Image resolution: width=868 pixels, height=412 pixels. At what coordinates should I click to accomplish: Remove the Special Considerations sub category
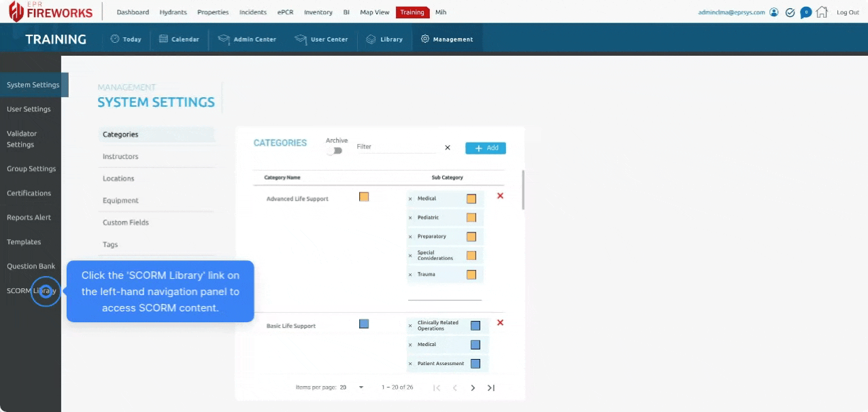tap(410, 256)
